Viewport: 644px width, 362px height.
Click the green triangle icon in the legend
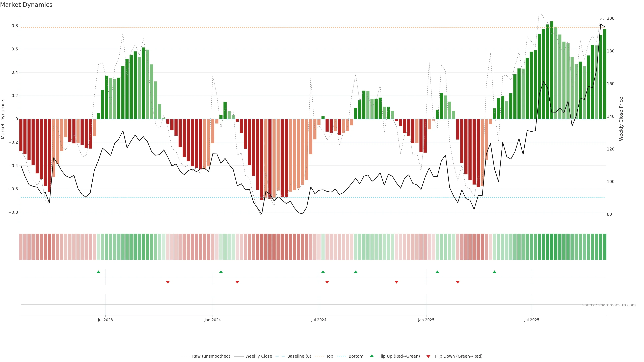[371, 356]
